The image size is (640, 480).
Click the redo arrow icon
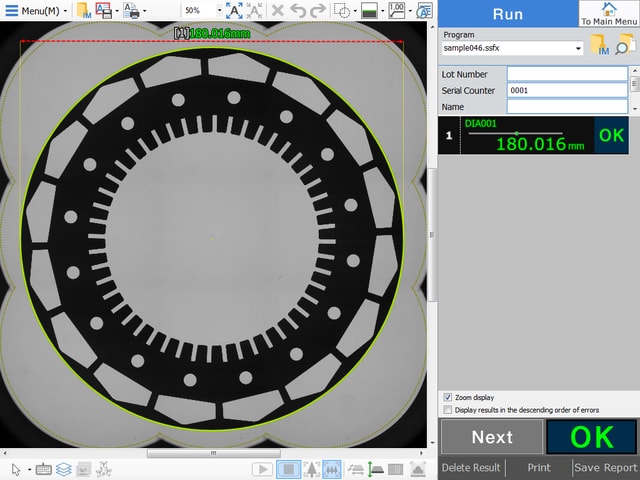pyautogui.click(x=318, y=11)
